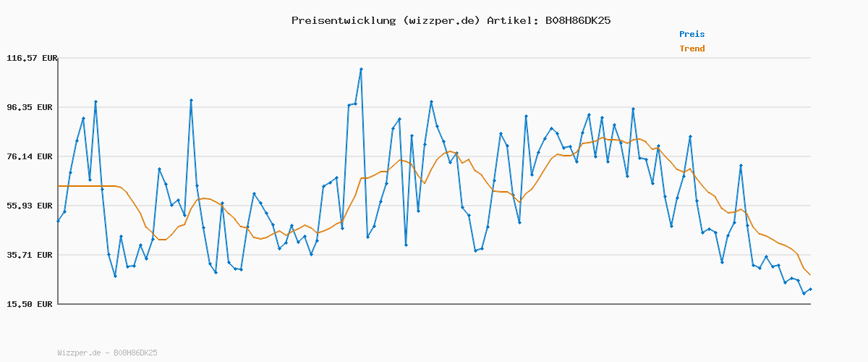Select the last blue price data point
Viewport: 868px width, 362px height.
810,289
